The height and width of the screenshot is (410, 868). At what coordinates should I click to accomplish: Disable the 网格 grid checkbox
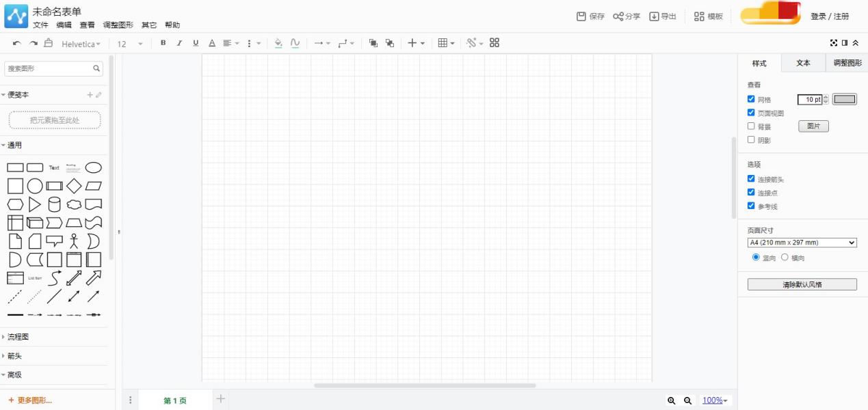752,99
